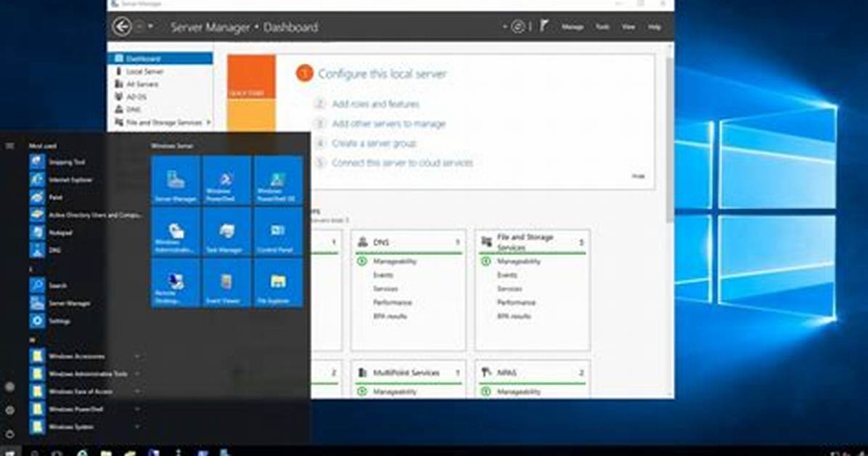Click the Windows PowerShell ISE tile
The height and width of the screenshot is (456, 868).
tap(278, 181)
